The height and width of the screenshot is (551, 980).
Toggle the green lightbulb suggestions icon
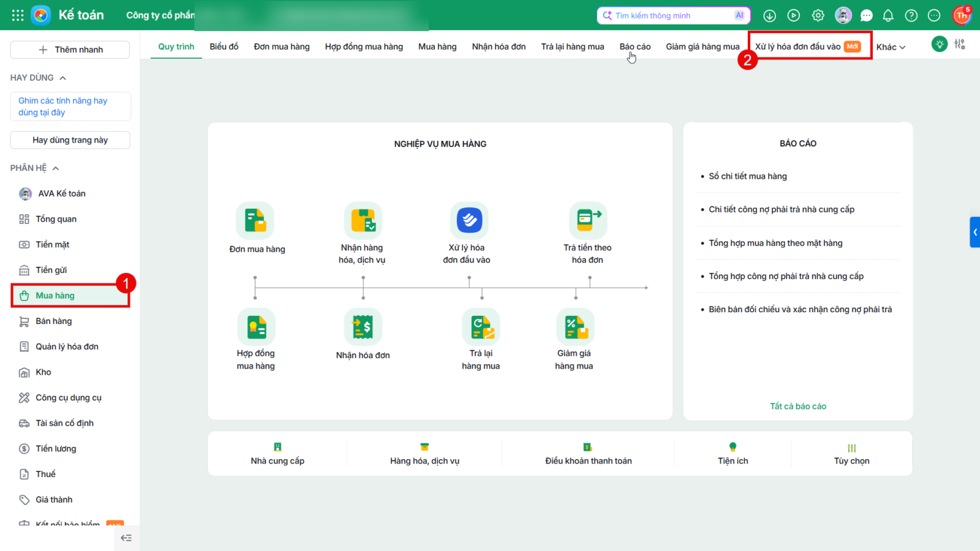click(940, 44)
